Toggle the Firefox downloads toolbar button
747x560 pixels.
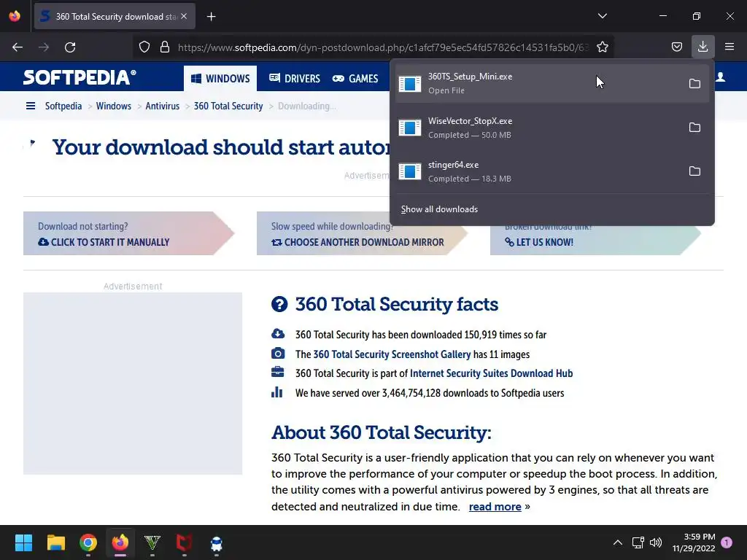click(x=703, y=47)
